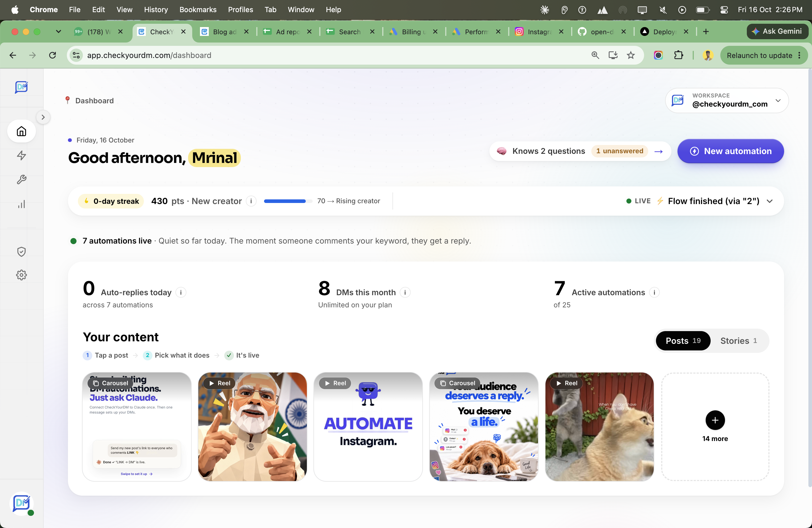This screenshot has width=812, height=528.
Task: Click info icon beside Auto-replies today
Action: pos(181,292)
